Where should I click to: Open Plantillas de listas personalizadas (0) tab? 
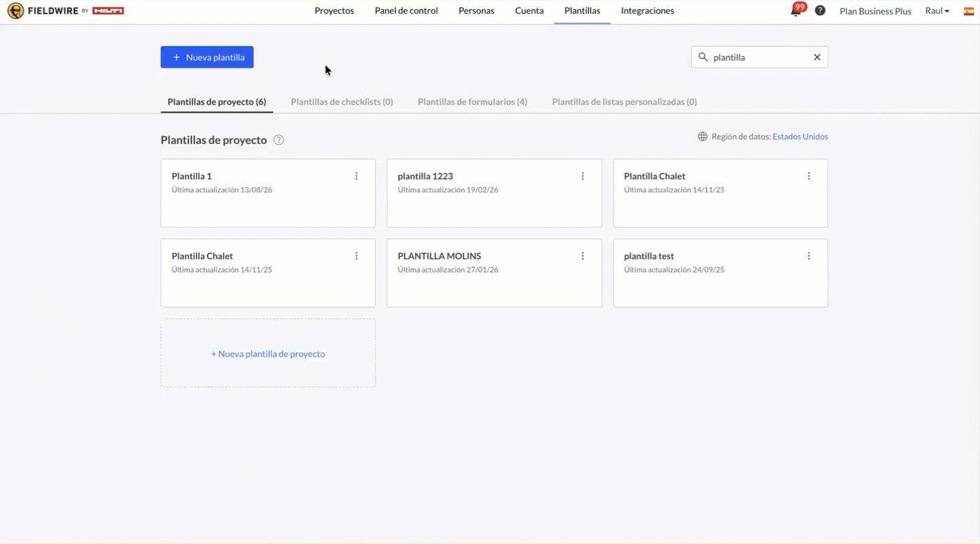tap(624, 102)
